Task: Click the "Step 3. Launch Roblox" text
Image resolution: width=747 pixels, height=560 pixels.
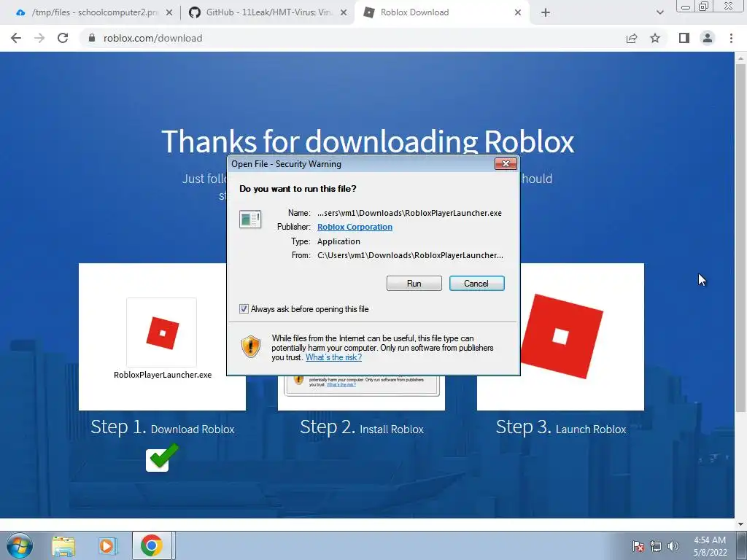Action: [x=561, y=427]
